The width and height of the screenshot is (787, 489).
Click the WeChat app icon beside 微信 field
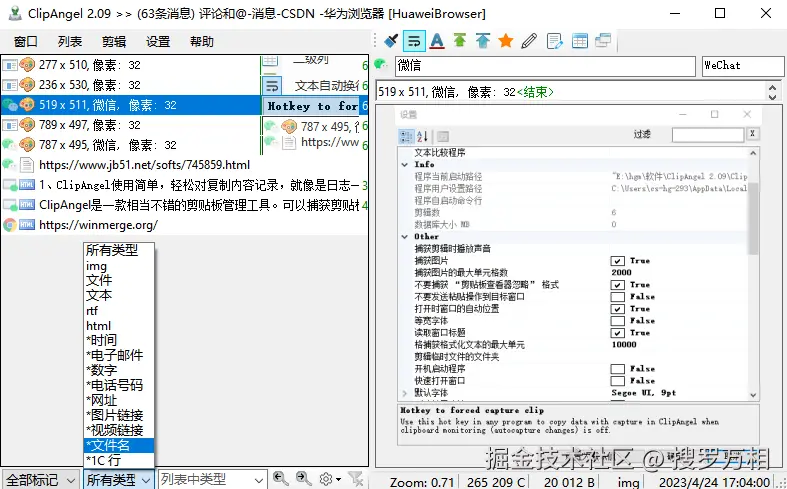click(x=381, y=65)
